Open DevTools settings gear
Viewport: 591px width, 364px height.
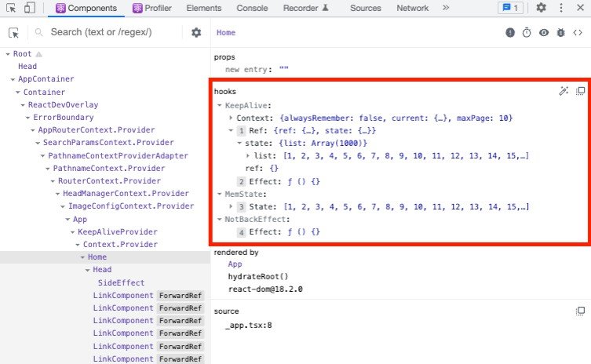(542, 8)
